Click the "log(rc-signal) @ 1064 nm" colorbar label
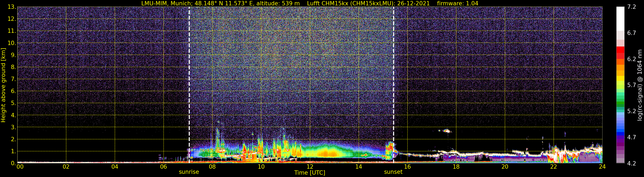Image resolution: width=644 pixels, height=177 pixels. pyautogui.click(x=640, y=85)
